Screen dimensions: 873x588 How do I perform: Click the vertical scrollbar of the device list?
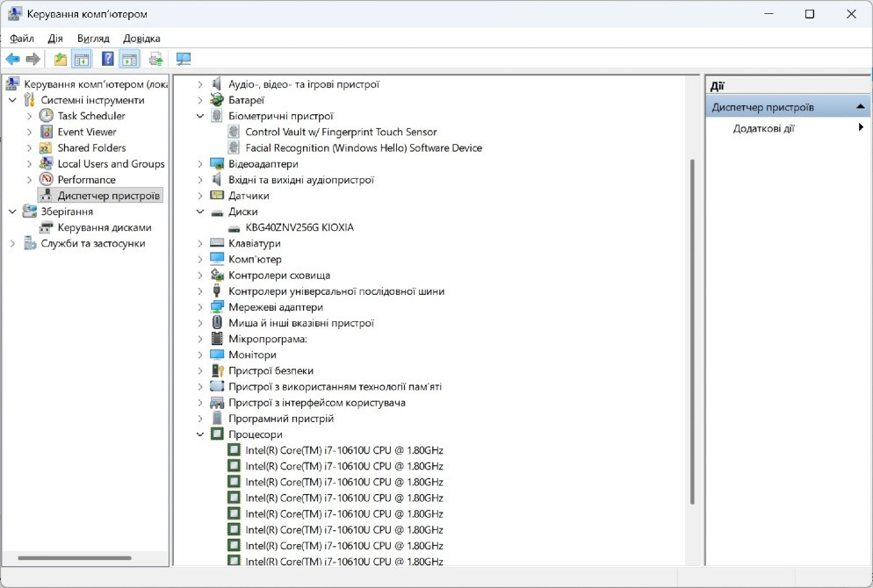point(692,333)
